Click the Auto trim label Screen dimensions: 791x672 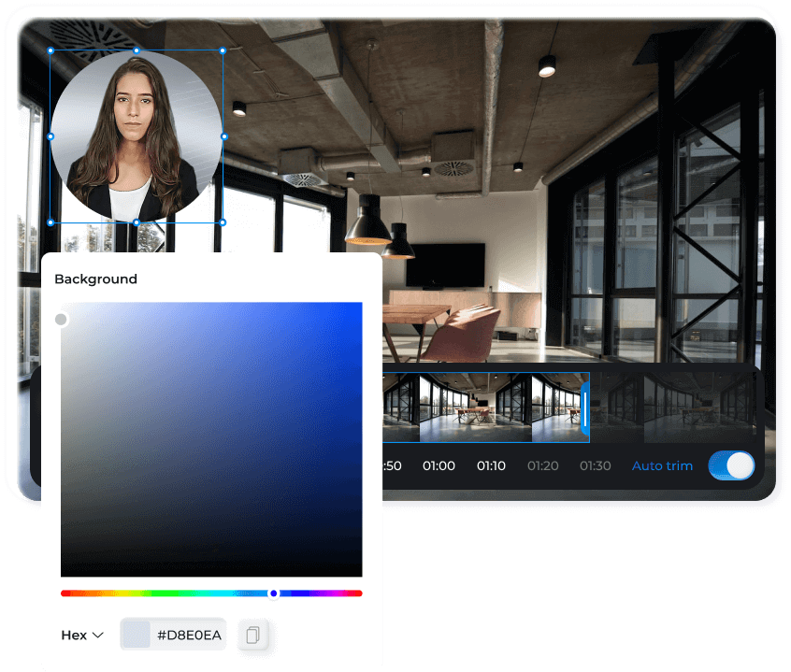coord(662,465)
